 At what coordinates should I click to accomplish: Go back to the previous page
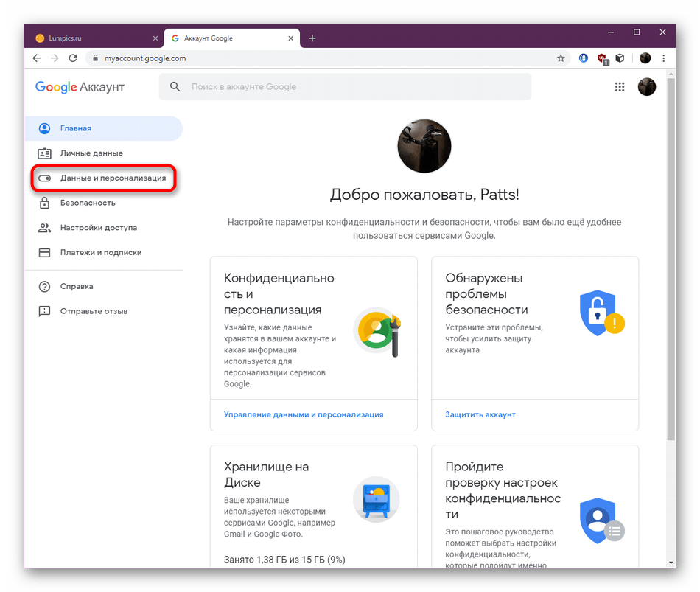(x=37, y=58)
